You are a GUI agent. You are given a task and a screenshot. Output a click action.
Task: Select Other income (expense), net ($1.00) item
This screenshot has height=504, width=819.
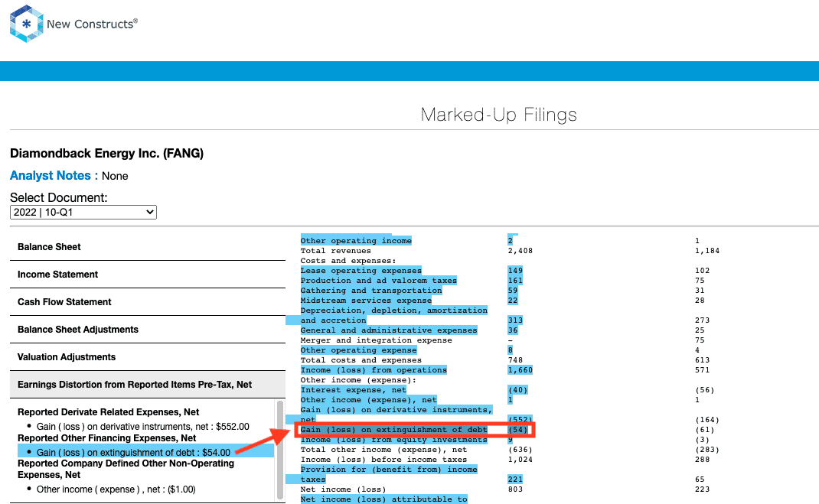pos(116,489)
